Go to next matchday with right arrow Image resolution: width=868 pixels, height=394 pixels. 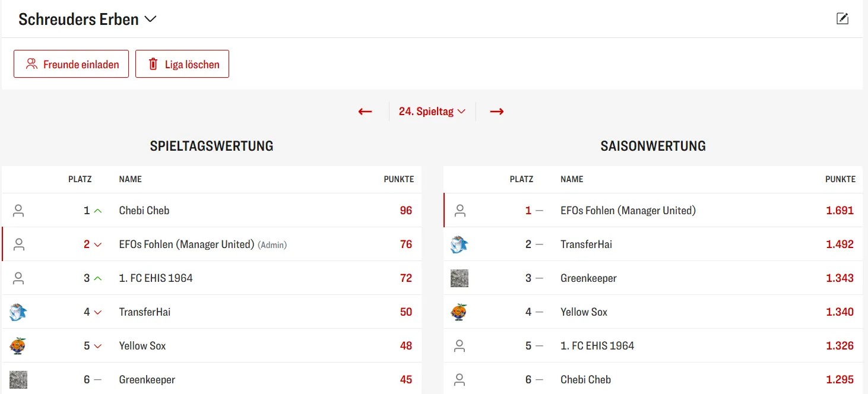click(497, 112)
